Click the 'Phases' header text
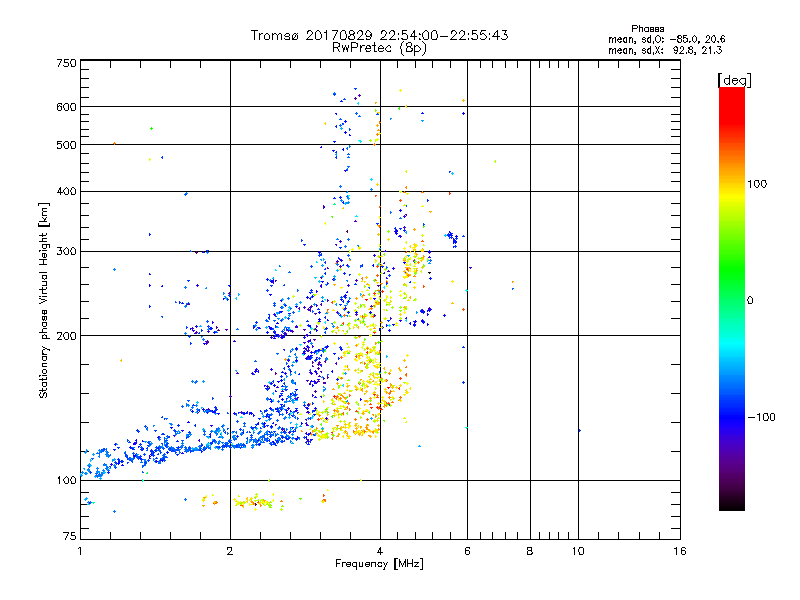 [647, 29]
